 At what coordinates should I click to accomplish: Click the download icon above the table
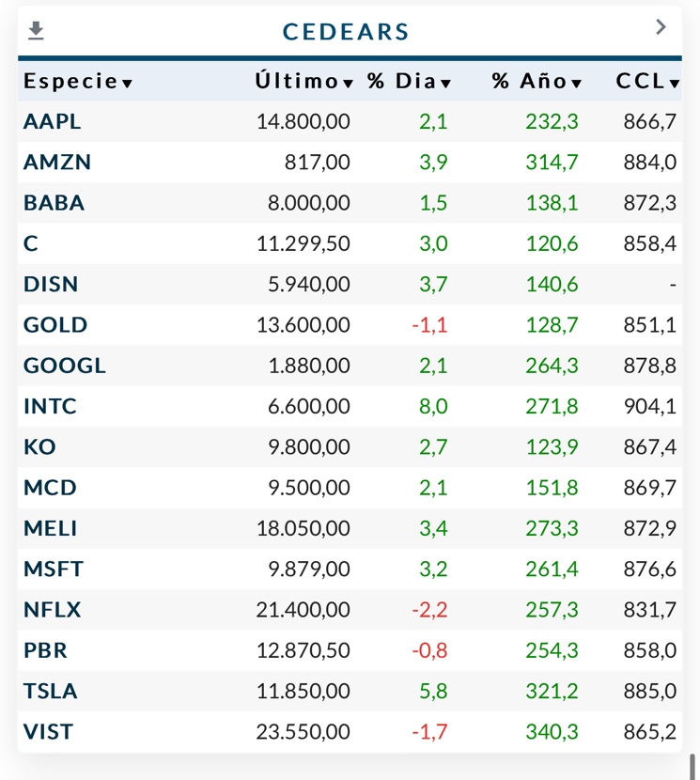point(36,31)
